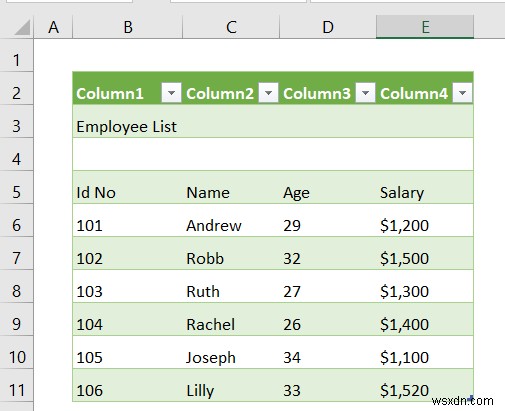Click the Column3 header cell text
Image resolution: width=505 pixels, height=411 pixels.
(317, 94)
